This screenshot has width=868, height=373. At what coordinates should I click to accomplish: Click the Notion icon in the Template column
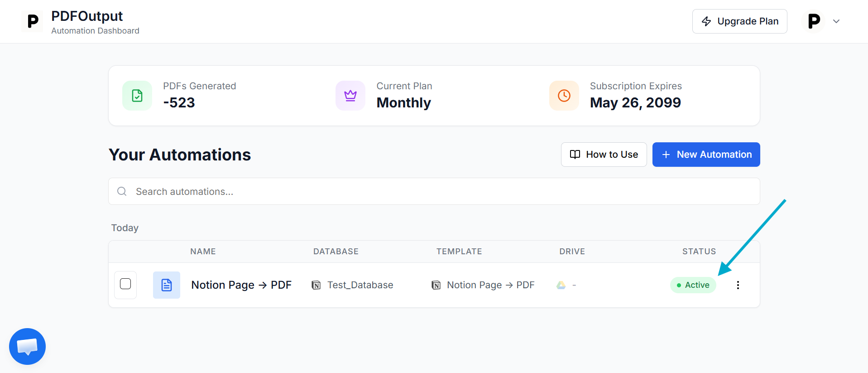pos(436,285)
